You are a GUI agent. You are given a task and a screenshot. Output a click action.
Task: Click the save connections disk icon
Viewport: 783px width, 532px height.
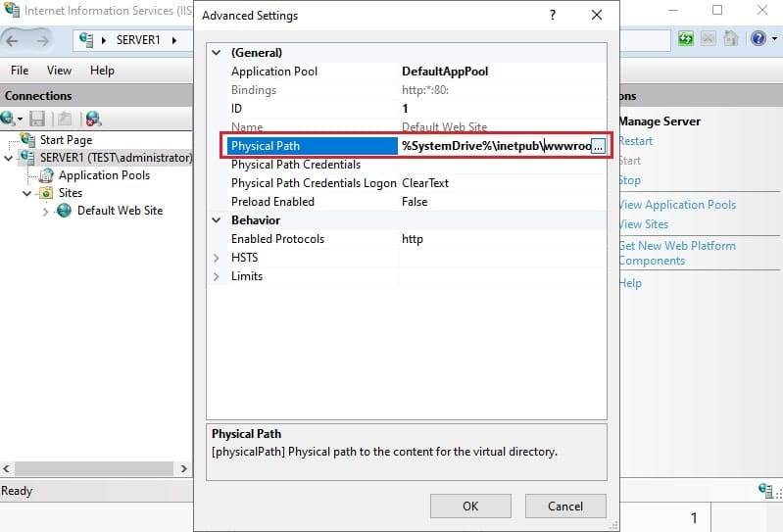pyautogui.click(x=37, y=119)
